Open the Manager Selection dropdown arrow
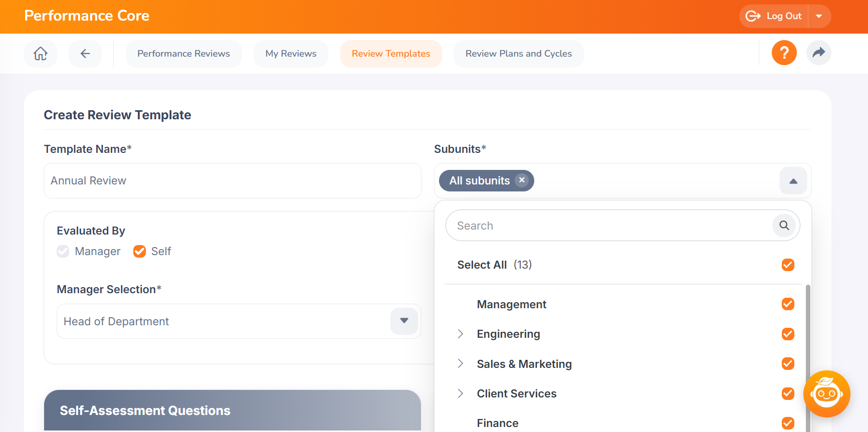 404,321
